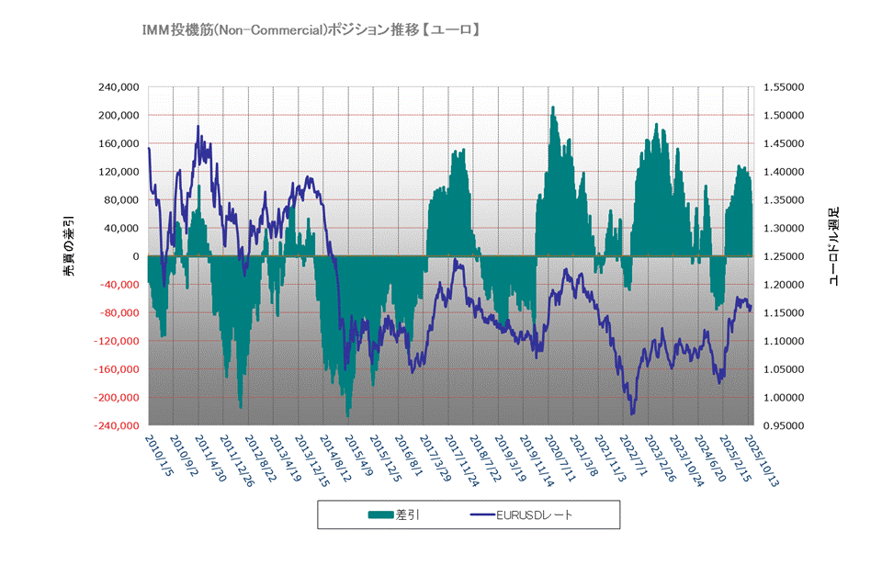Click the 240,000 left axis label

coord(118,87)
